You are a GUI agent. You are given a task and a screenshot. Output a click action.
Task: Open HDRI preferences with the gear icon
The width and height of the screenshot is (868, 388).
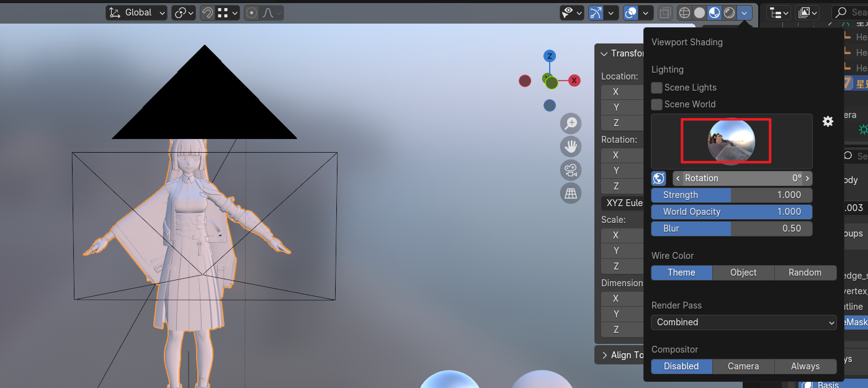(828, 122)
